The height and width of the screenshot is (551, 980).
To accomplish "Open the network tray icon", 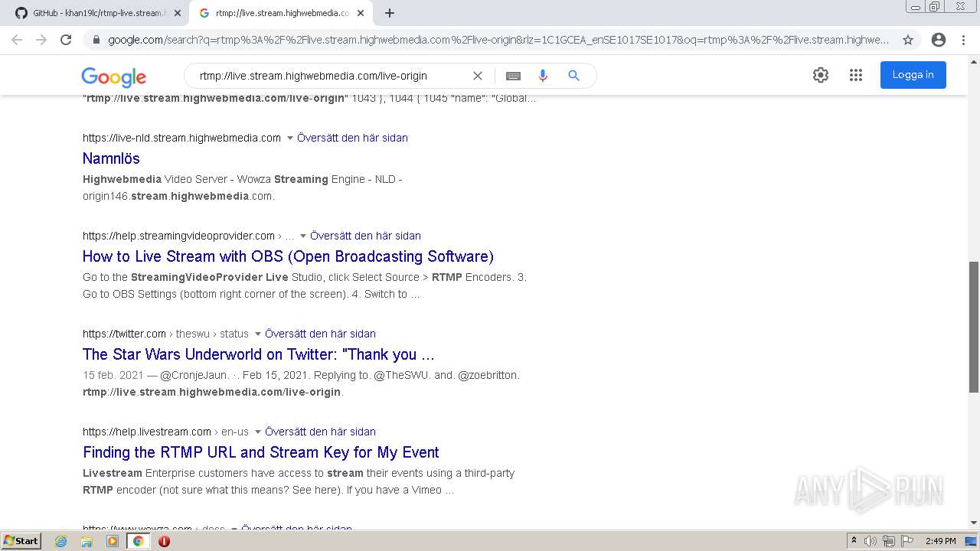I will pyautogui.click(x=888, y=541).
